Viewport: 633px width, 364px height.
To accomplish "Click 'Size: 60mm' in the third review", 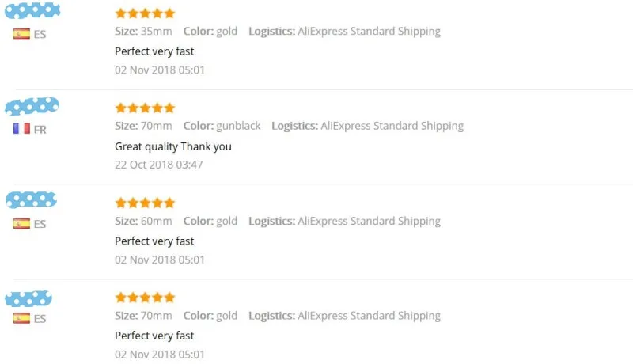I will click(x=143, y=221).
